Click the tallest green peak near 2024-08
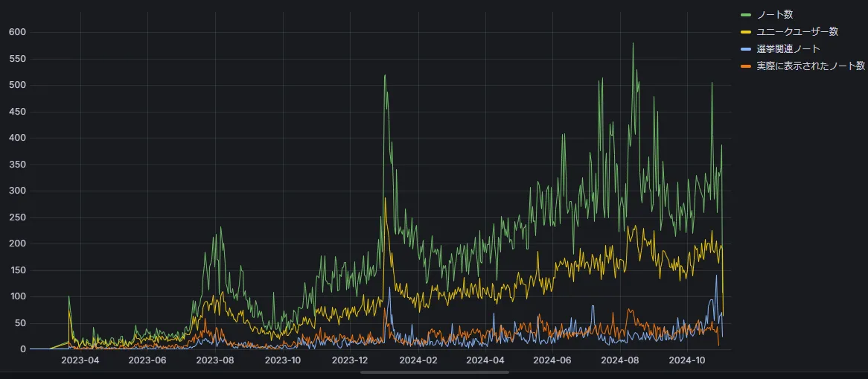 [x=633, y=44]
